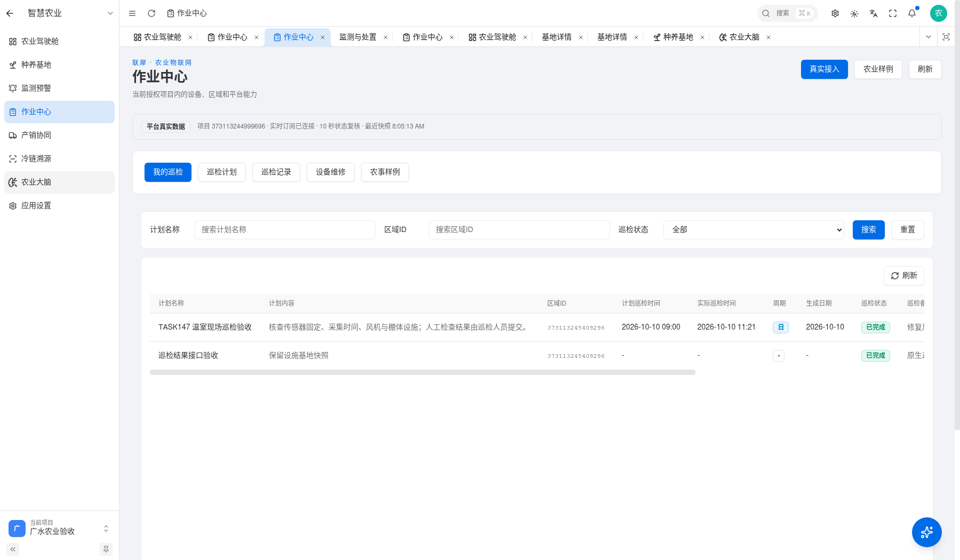Close the 监测与处置 tab
This screenshot has height=560, width=960.
(386, 37)
